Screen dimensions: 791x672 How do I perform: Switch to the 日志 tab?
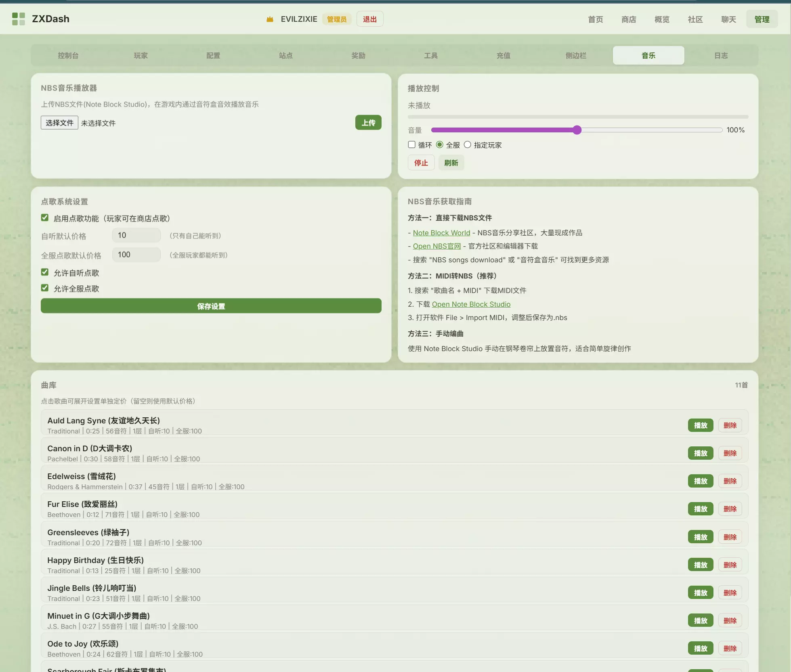[721, 55]
